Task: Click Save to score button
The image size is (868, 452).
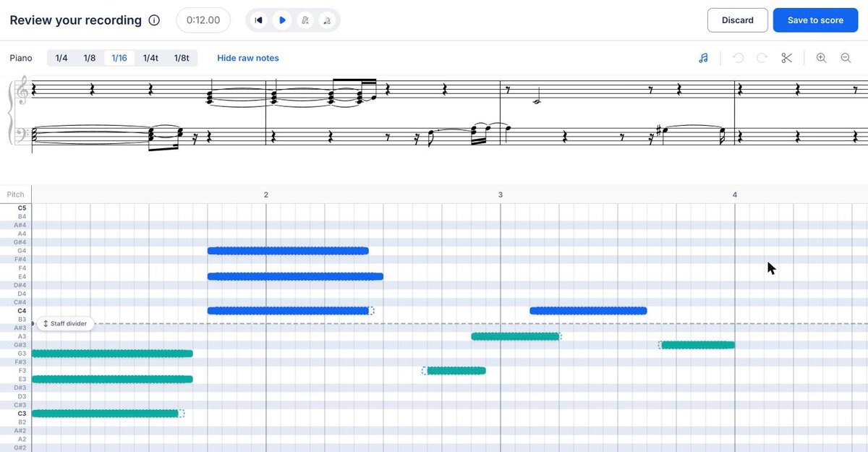Action: click(x=815, y=20)
